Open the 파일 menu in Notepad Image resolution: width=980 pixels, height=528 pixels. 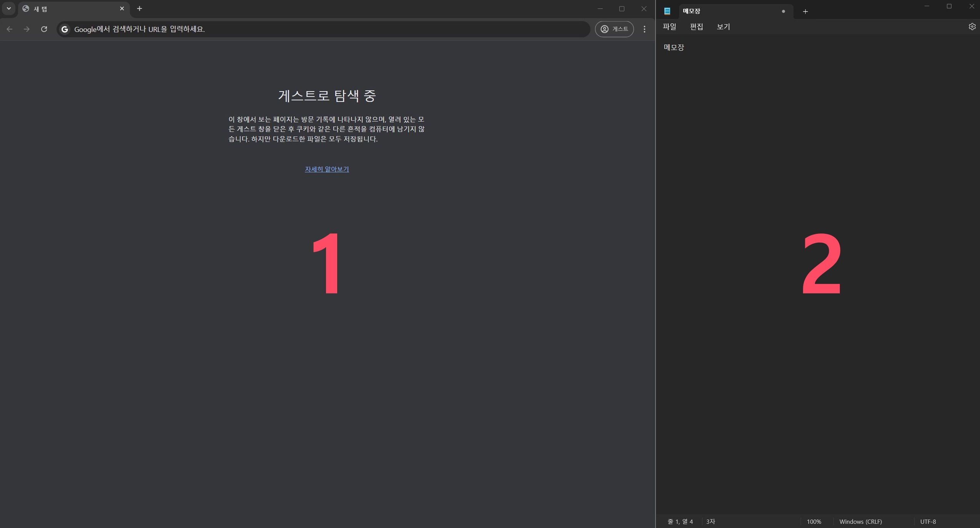(669, 27)
